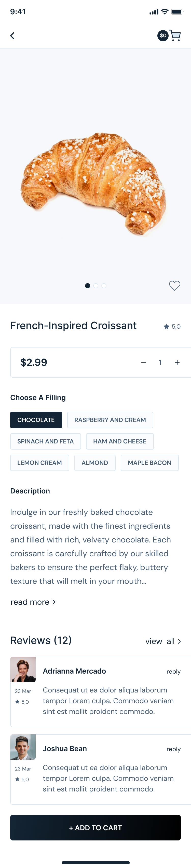Select the Chocolate filling option
Image resolution: width=191 pixels, height=868 pixels.
36,420
